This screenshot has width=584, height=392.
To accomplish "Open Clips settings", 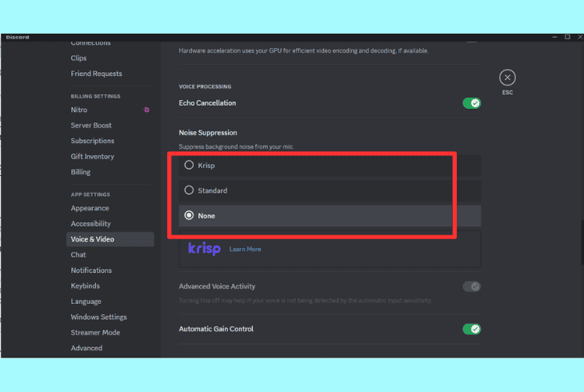I will [x=78, y=58].
